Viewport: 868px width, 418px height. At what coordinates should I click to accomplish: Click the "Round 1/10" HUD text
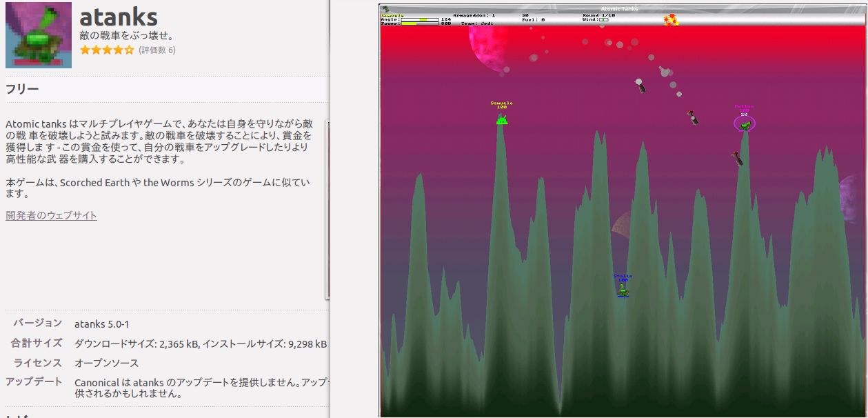[x=598, y=15]
